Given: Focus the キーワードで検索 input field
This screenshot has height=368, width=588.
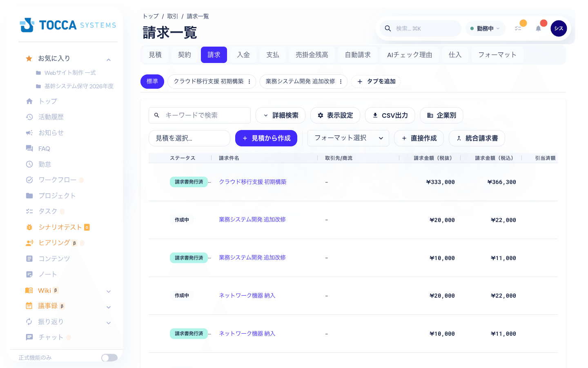Looking at the screenshot, I should pyautogui.click(x=200, y=115).
